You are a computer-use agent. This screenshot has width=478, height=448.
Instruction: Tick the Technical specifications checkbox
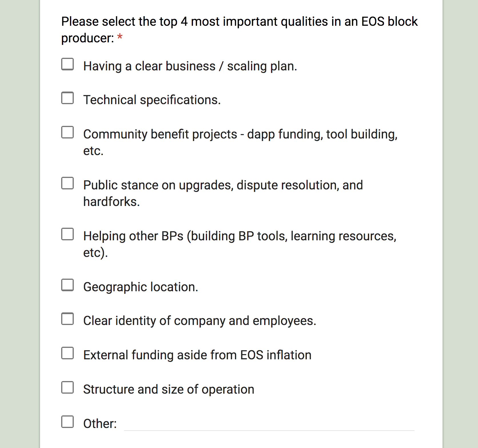point(67,98)
